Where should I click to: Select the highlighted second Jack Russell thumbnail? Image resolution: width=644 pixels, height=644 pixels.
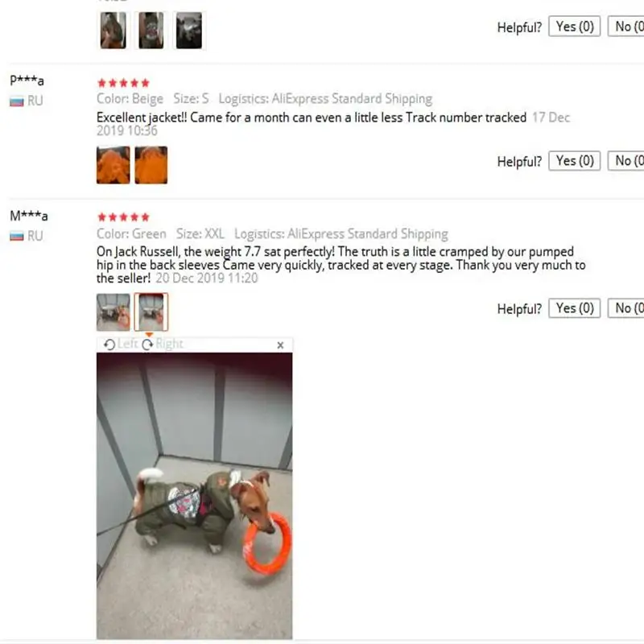(151, 312)
